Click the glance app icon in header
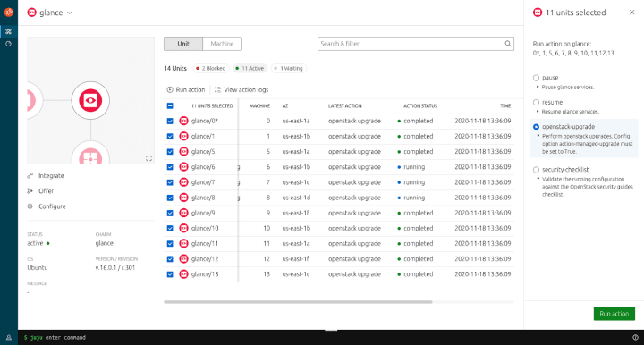Screen dimensions: 644x345 (31, 13)
